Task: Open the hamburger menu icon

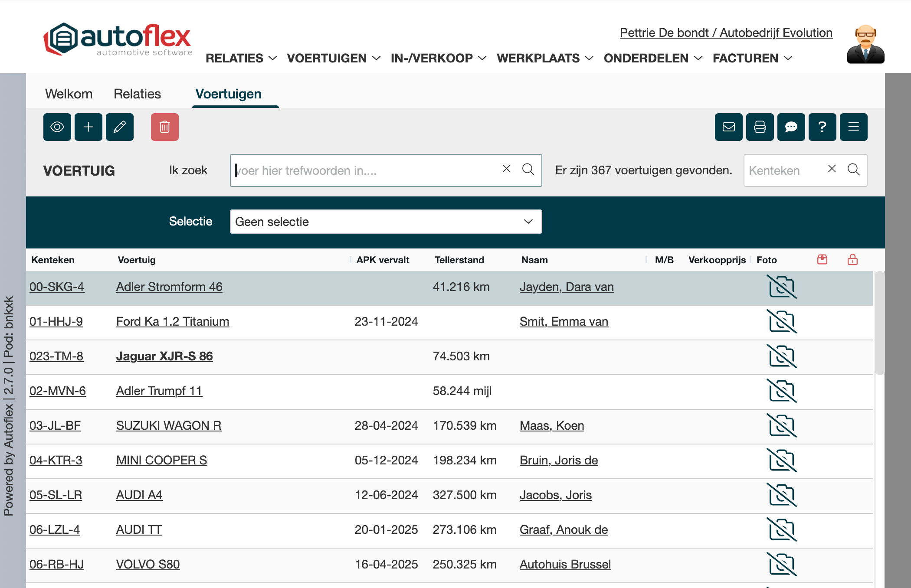Action: (854, 127)
